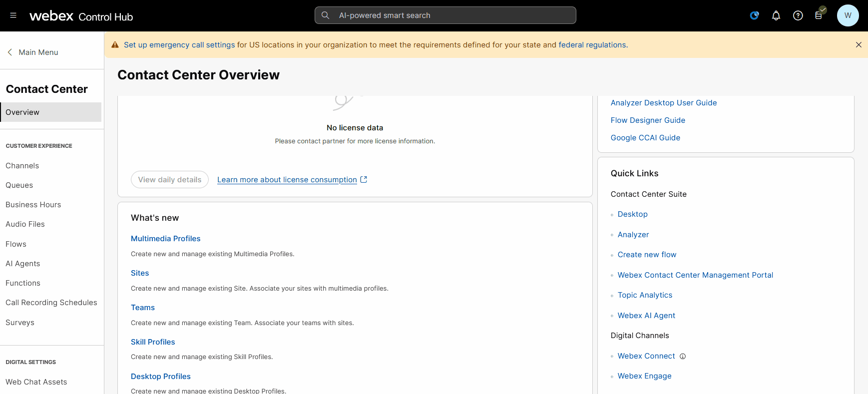
Task: Select Queues in the sidebar
Action: 19,185
